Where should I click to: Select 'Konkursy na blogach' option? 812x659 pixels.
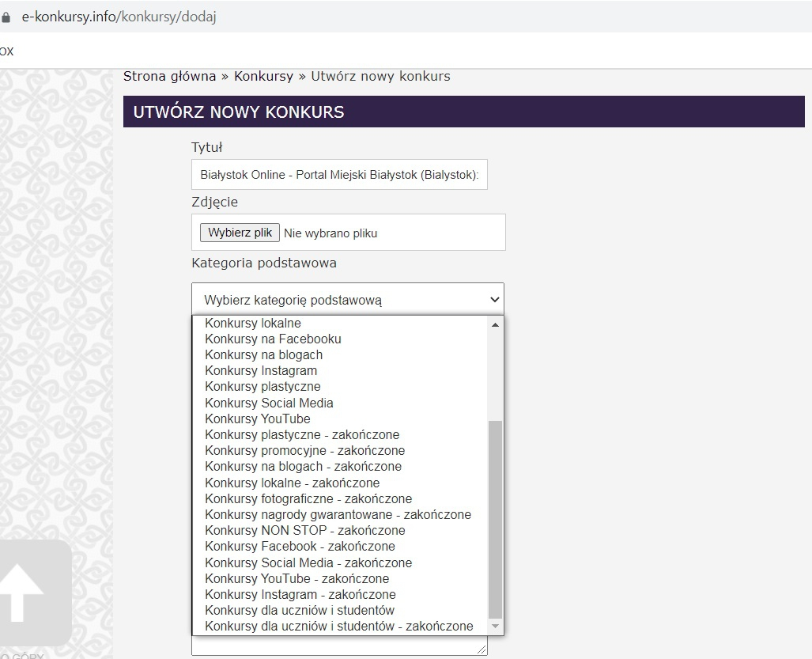[263, 354]
